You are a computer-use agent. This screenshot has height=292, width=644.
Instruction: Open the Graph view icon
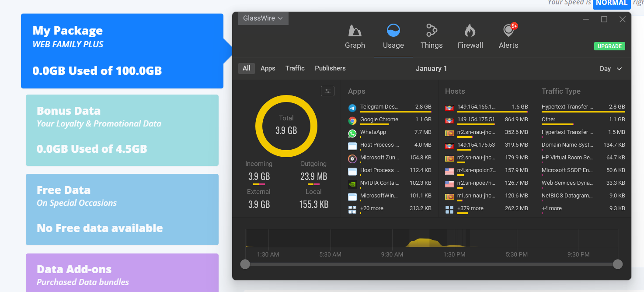coord(355,31)
